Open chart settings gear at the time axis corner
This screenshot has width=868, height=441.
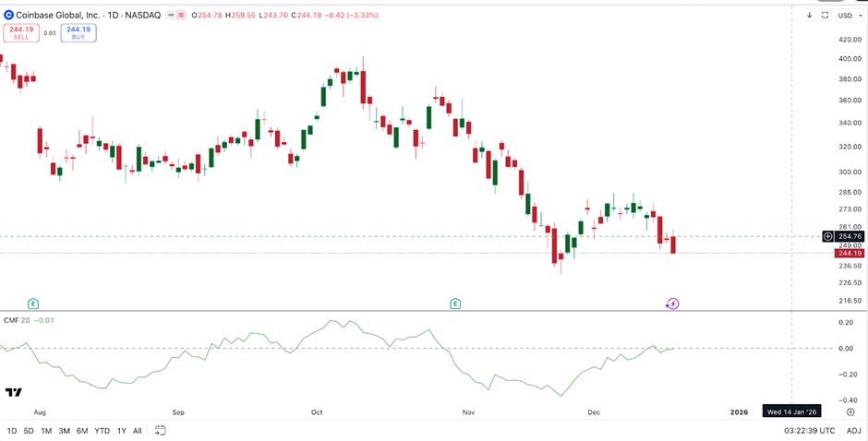click(x=850, y=412)
